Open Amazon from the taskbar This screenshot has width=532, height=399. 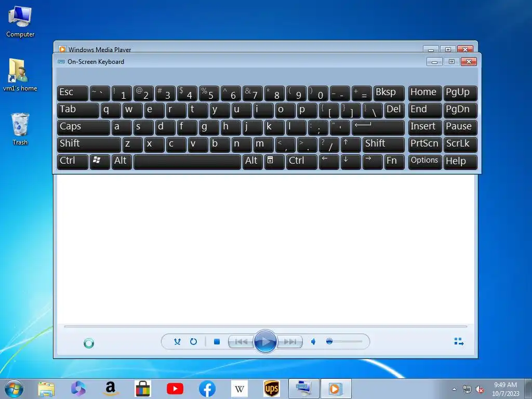tap(111, 389)
